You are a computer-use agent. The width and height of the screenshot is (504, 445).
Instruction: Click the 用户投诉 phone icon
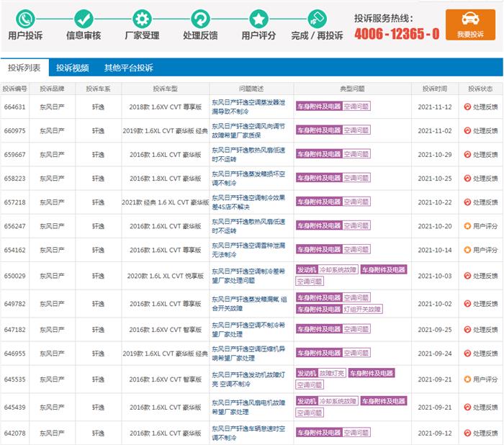click(x=25, y=19)
